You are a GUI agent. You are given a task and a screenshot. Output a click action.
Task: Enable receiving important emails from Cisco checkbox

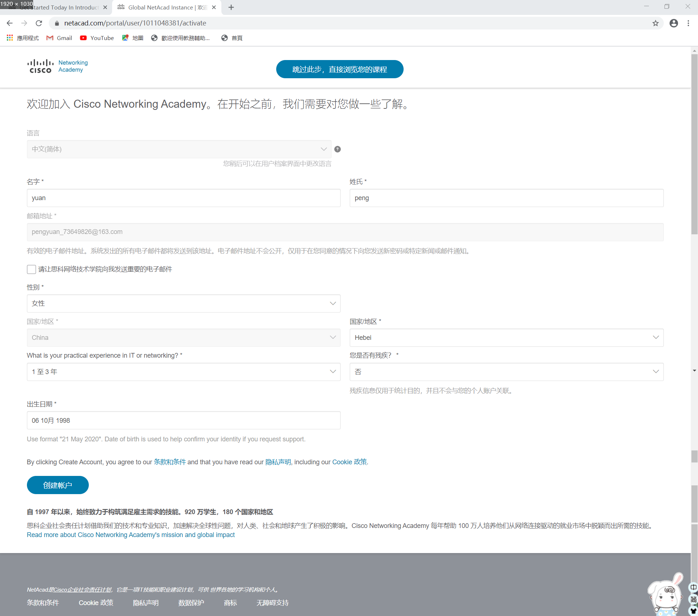pyautogui.click(x=31, y=269)
